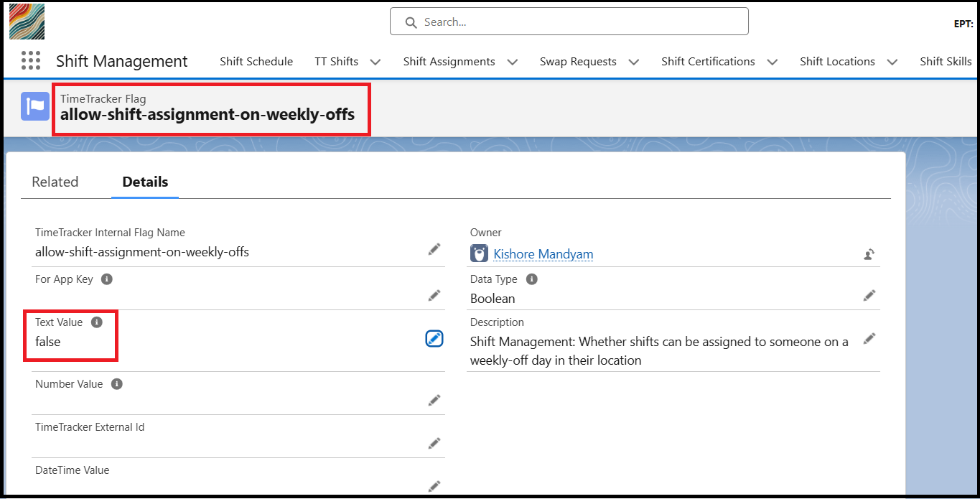
Task: Edit the Data Type field
Action: (x=869, y=295)
